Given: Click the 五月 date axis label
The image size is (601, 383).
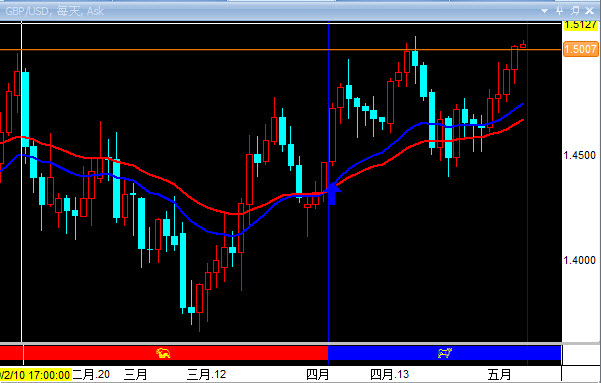Looking at the screenshot, I should 499,374.
